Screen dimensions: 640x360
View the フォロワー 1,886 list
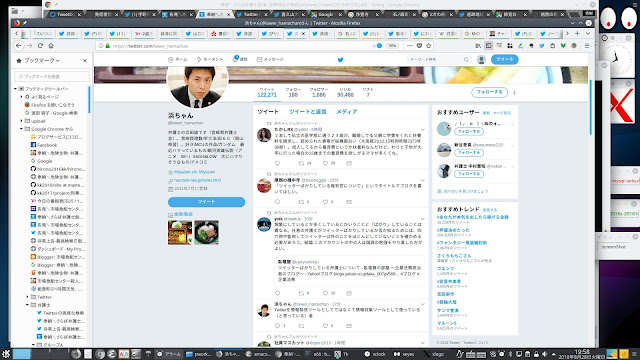pos(319,93)
